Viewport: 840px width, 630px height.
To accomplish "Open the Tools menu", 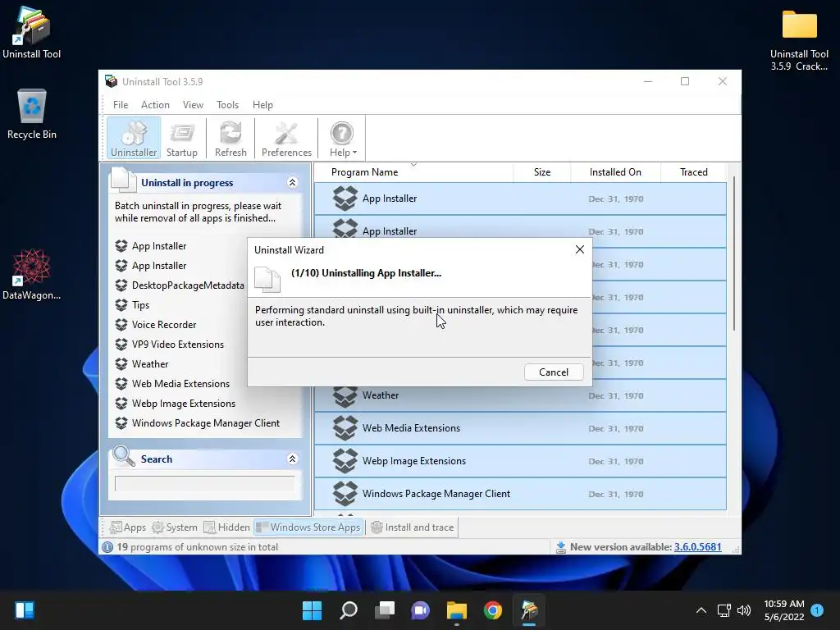I will [x=227, y=105].
